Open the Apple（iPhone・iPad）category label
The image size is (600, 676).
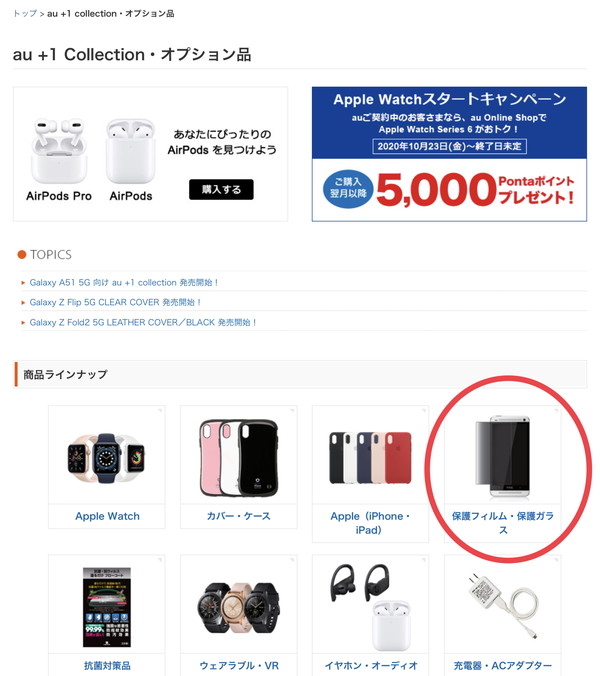[x=370, y=523]
